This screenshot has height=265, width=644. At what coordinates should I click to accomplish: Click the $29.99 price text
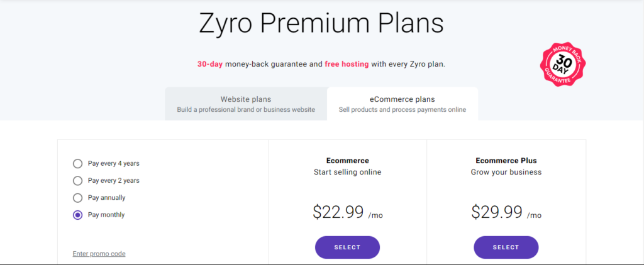click(x=497, y=212)
